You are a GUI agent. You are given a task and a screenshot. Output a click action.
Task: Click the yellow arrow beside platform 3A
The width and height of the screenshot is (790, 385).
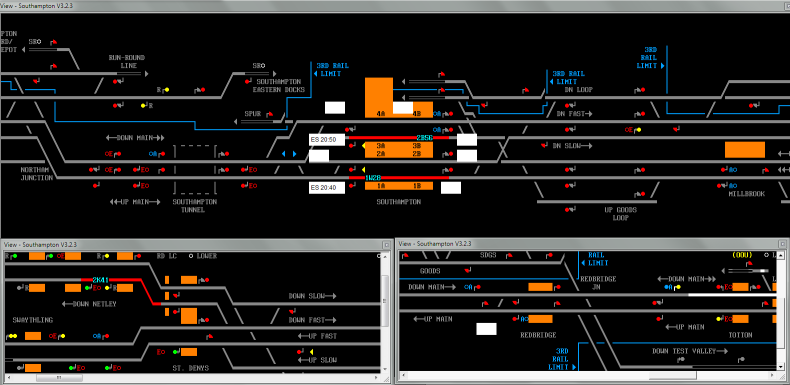coord(364,146)
